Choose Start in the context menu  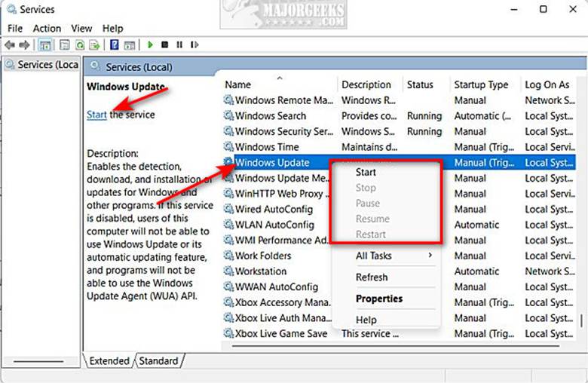click(x=386, y=172)
